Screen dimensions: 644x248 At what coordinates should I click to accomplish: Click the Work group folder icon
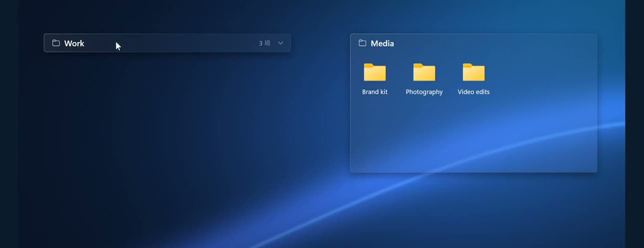[x=56, y=43]
